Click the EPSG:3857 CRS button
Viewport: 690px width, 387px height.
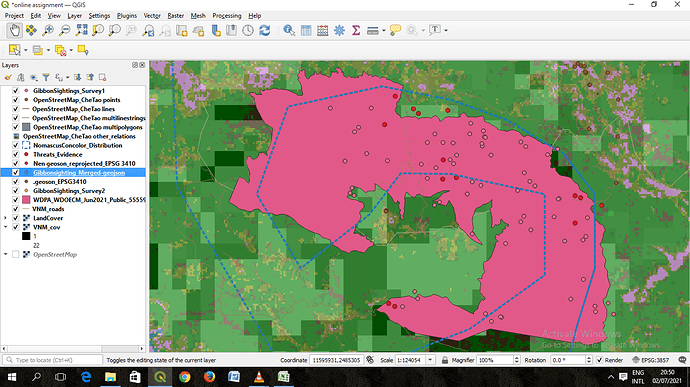click(x=650, y=360)
